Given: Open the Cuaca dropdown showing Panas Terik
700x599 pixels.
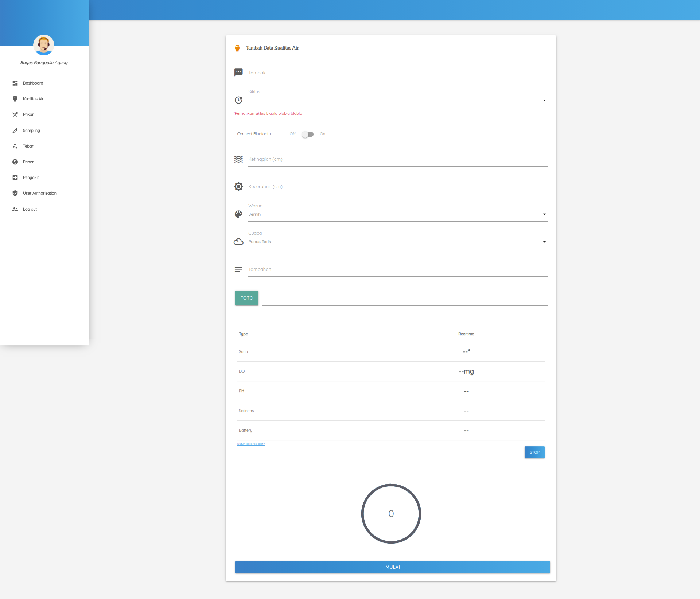Looking at the screenshot, I should coord(398,242).
